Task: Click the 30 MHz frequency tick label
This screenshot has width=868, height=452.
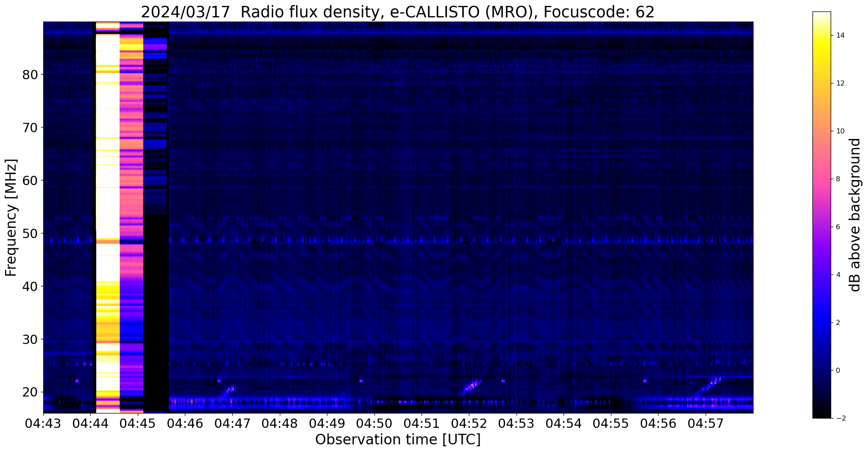Action: 31,339
